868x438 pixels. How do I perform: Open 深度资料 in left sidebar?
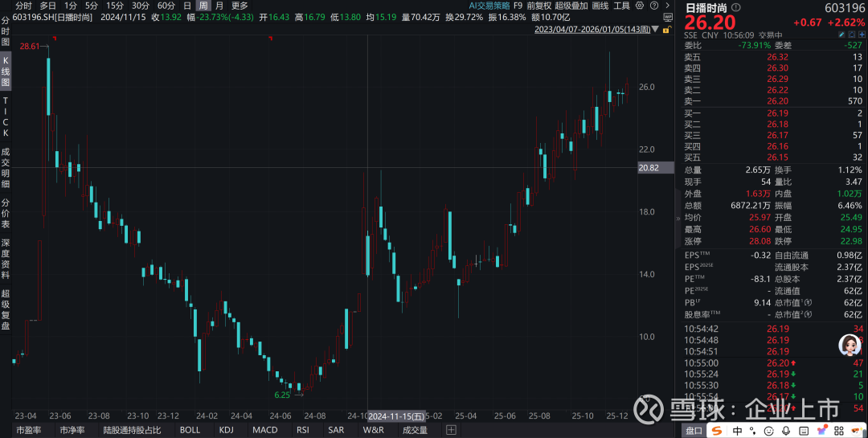click(6, 259)
